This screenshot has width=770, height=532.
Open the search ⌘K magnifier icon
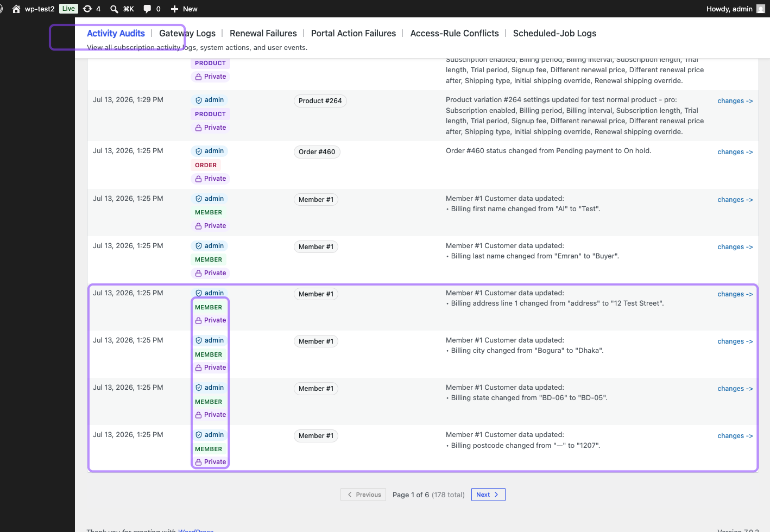click(x=114, y=9)
